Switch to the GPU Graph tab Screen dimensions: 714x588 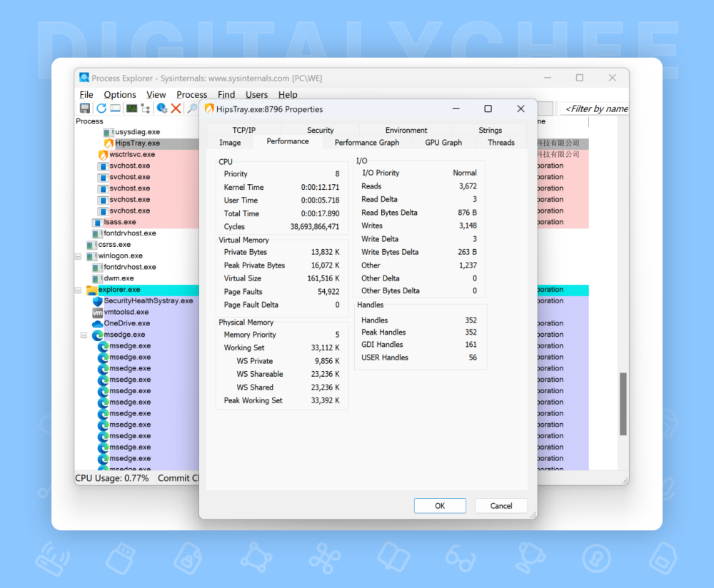click(443, 143)
